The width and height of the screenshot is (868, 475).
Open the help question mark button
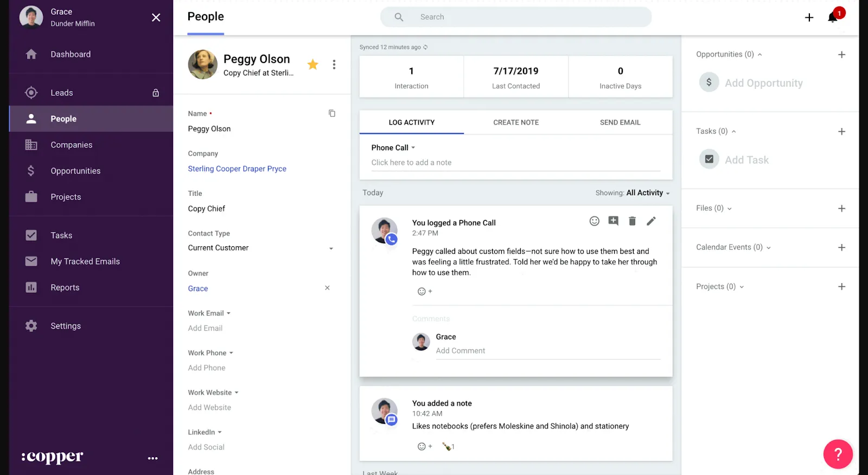pyautogui.click(x=838, y=454)
